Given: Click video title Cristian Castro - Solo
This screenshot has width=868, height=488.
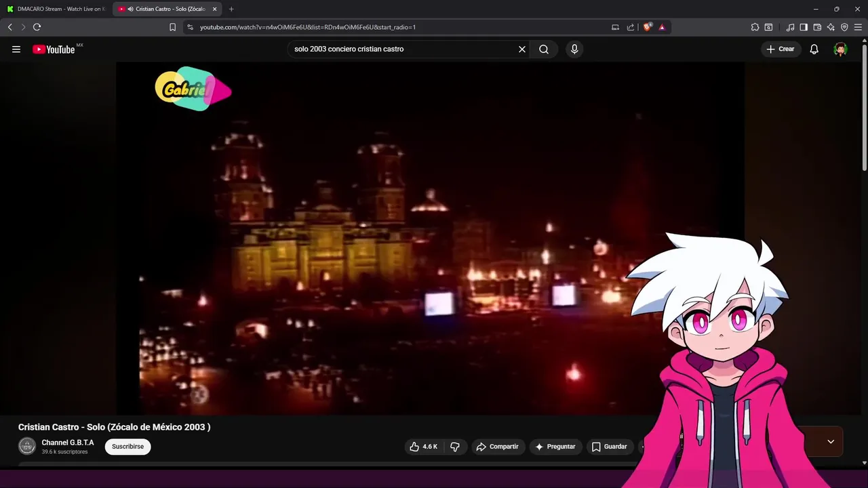Looking at the screenshot, I should pyautogui.click(x=114, y=427).
